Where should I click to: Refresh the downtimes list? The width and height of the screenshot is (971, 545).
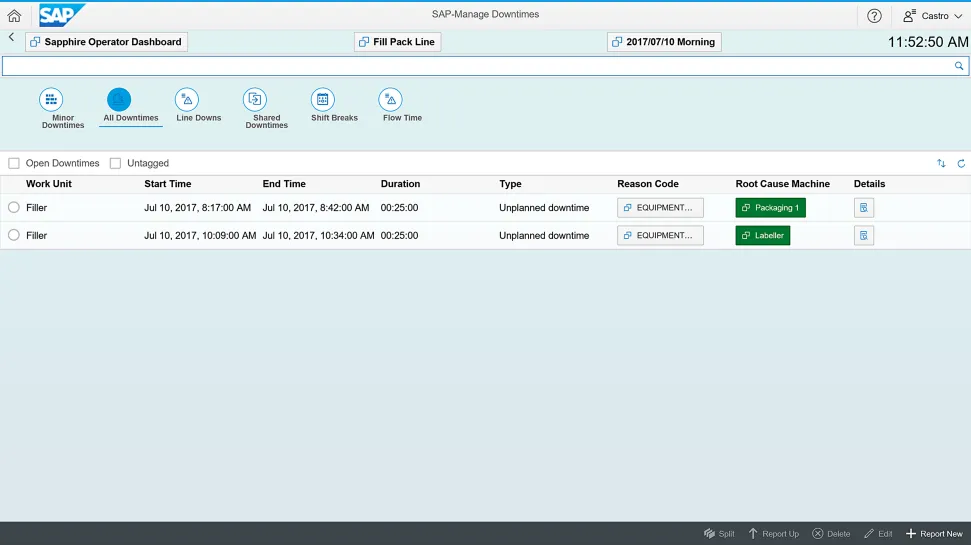click(x=961, y=163)
